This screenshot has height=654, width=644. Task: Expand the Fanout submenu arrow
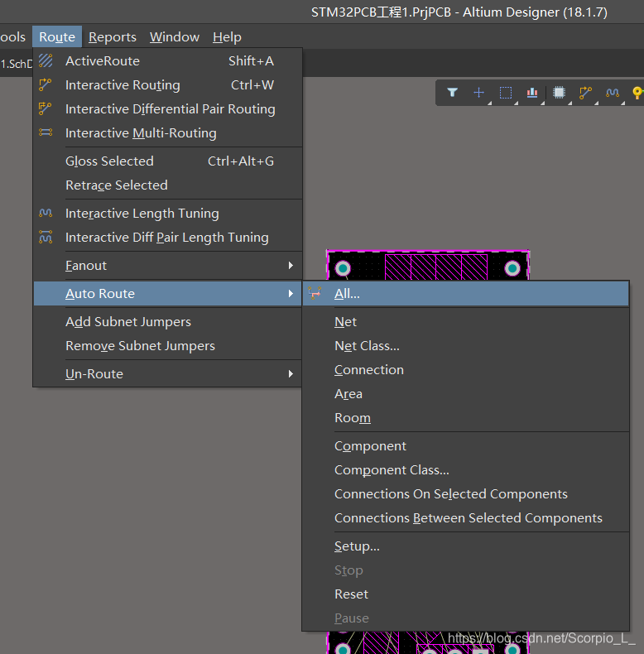pos(291,265)
